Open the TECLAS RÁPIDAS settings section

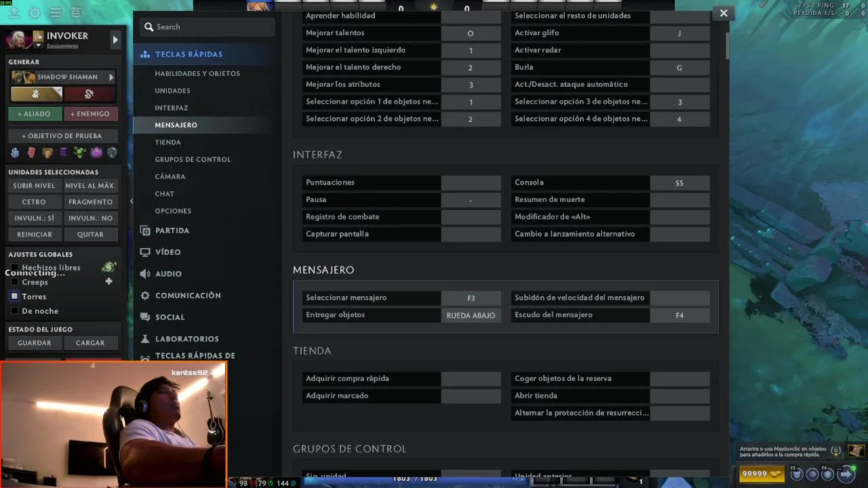[x=189, y=54]
